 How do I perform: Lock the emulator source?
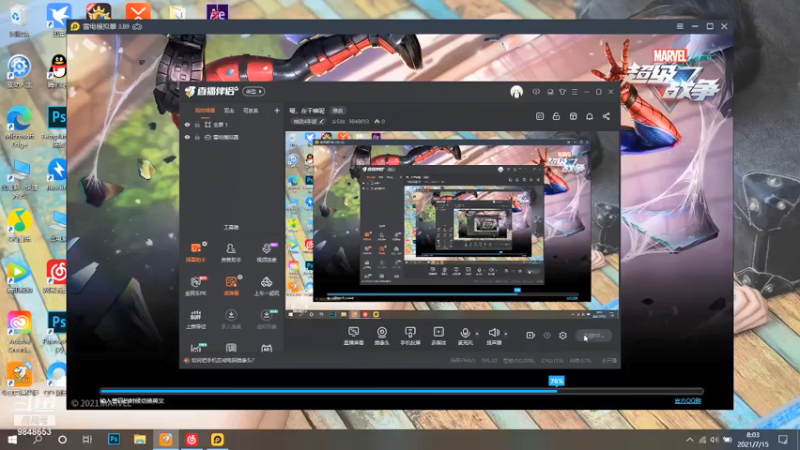(197, 137)
